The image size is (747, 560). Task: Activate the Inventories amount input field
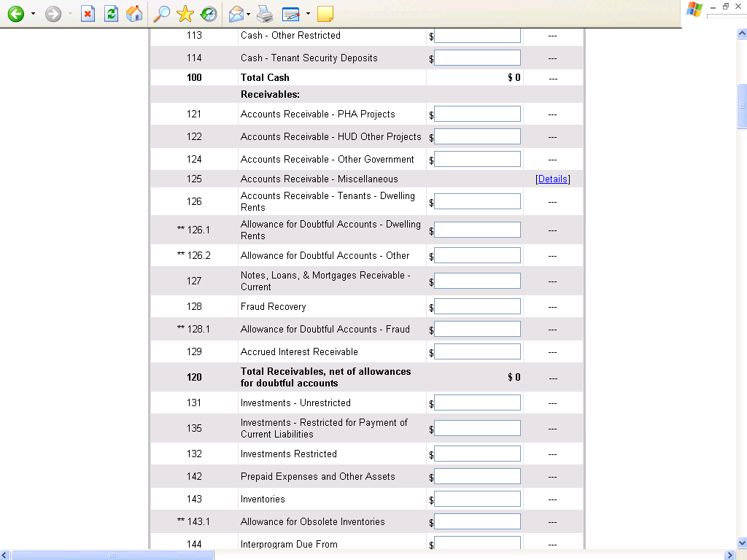pyautogui.click(x=477, y=499)
